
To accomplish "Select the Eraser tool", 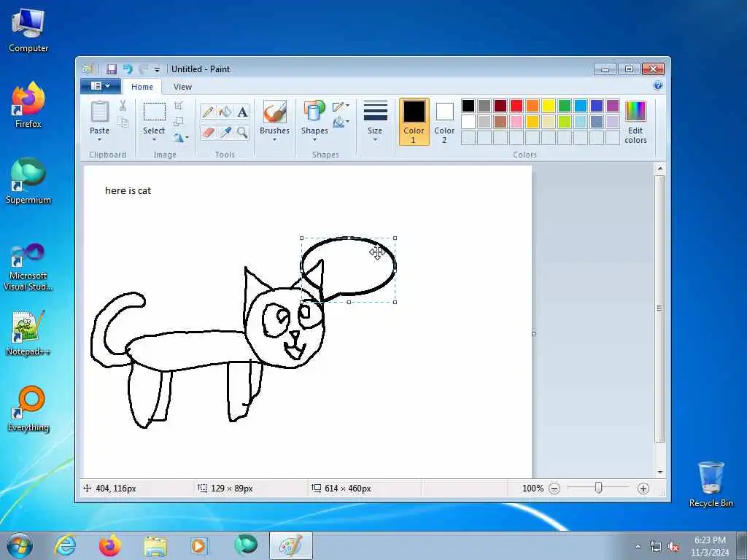I will click(208, 132).
